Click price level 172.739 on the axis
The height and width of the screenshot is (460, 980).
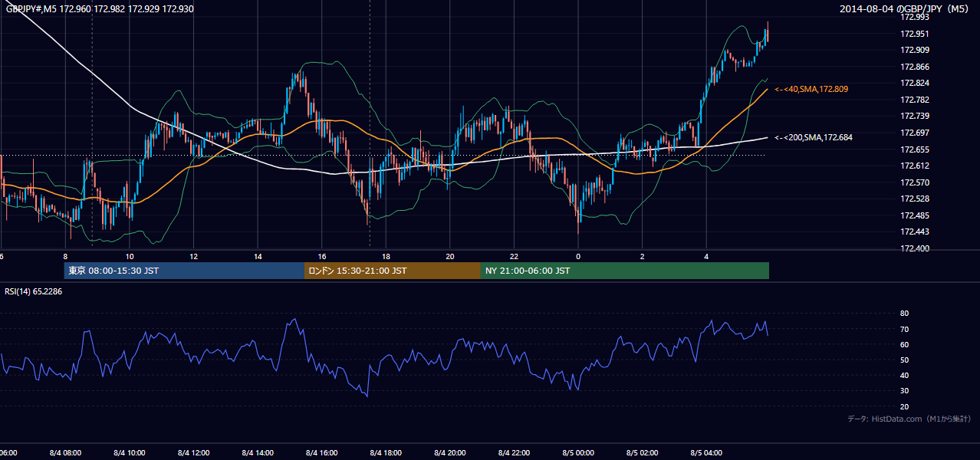point(914,116)
